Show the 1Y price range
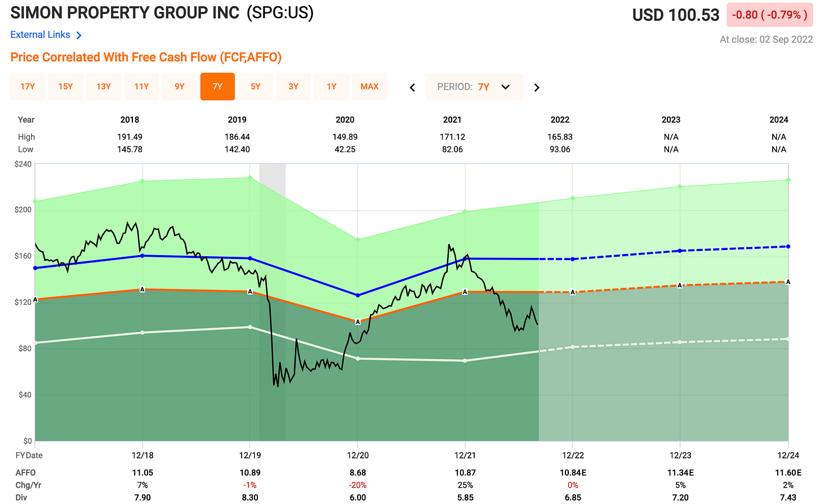 point(332,87)
